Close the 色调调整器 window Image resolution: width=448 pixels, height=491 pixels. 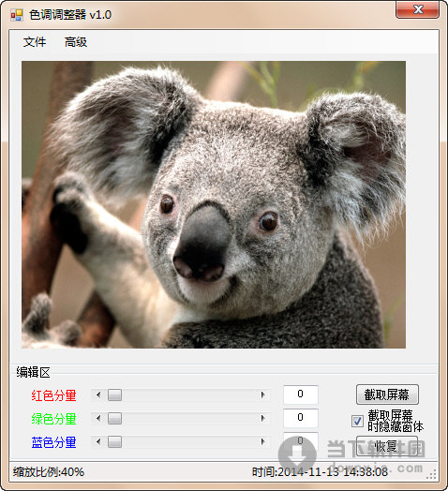click(x=418, y=9)
